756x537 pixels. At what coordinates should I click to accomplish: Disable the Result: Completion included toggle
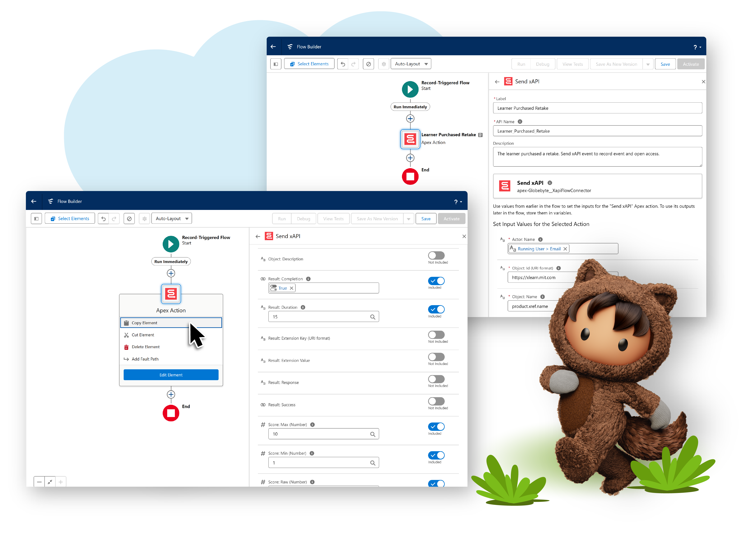(x=436, y=281)
